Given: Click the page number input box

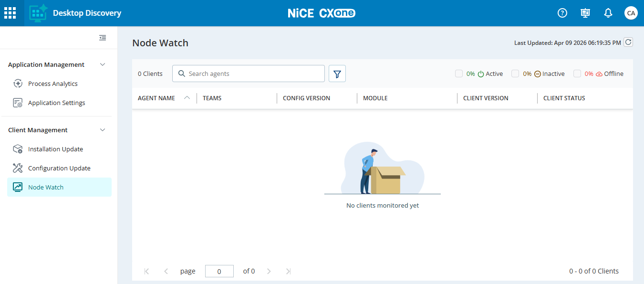Looking at the screenshot, I should click(219, 271).
